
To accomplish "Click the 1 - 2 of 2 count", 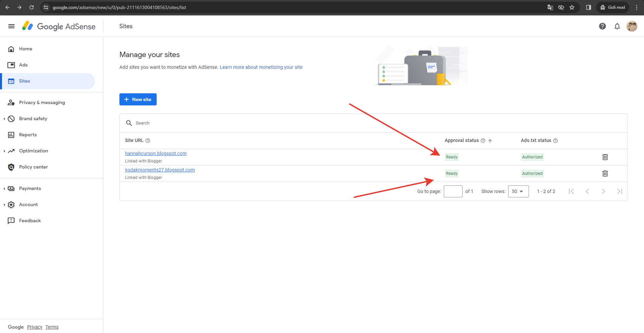I will click(546, 191).
